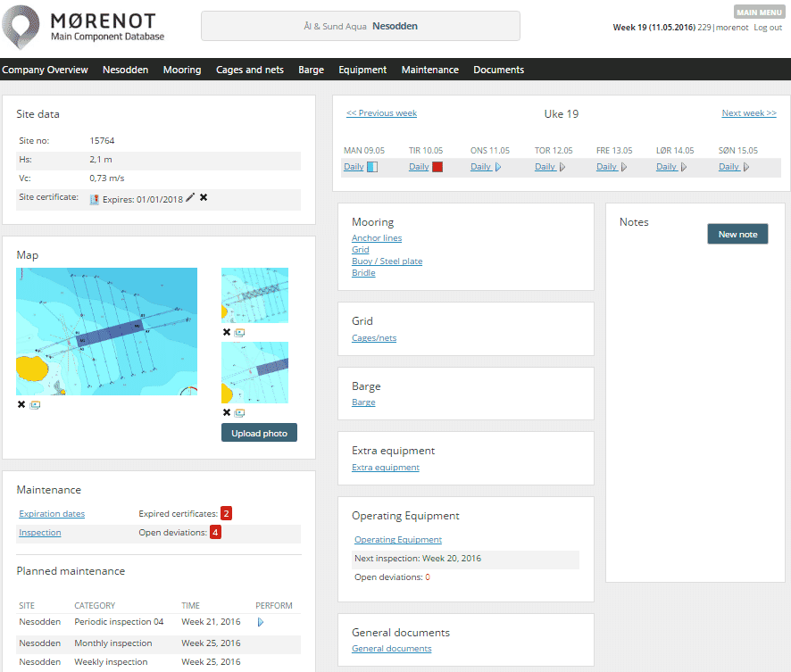Delete the bottom map thumbnail via X icon

(x=226, y=411)
